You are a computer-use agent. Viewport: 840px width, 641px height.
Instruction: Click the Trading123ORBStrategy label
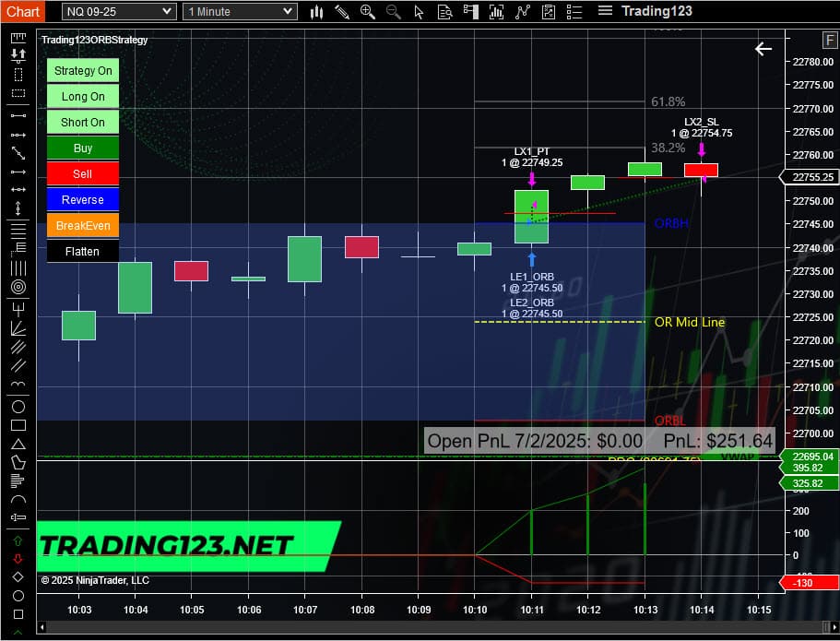[x=94, y=40]
